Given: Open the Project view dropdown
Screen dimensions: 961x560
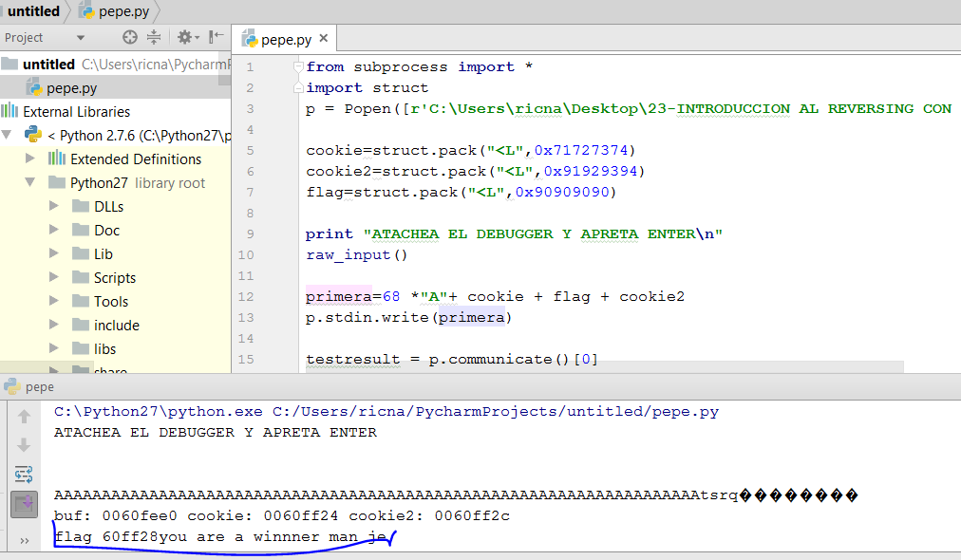Looking at the screenshot, I should pos(81,38).
